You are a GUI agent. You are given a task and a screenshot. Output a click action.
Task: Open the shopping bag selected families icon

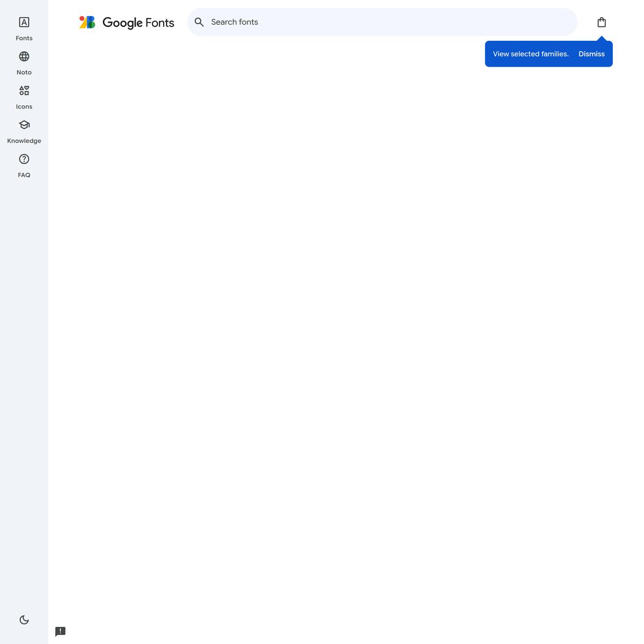coord(602,22)
